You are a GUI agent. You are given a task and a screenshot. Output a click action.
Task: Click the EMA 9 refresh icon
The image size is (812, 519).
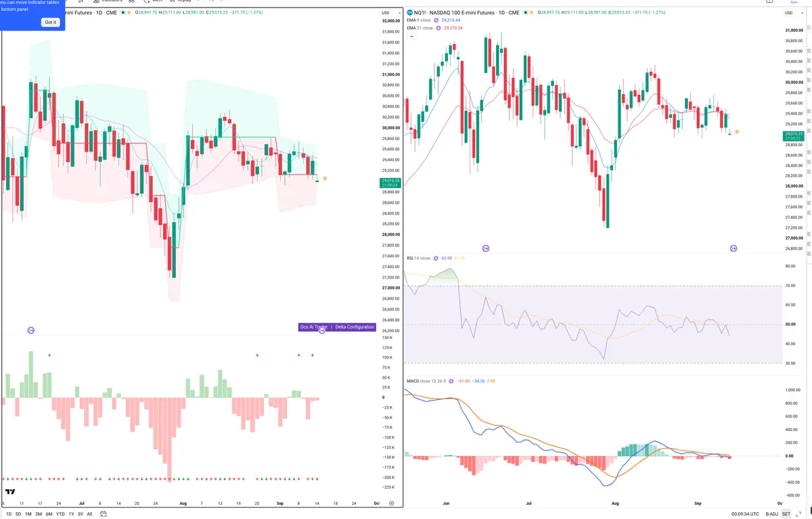point(436,20)
